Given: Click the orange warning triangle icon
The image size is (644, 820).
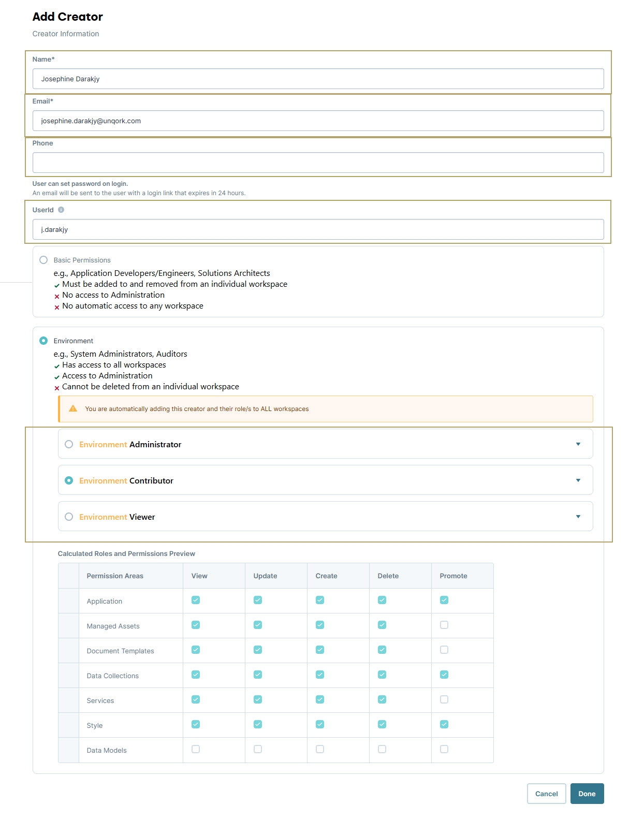Looking at the screenshot, I should tap(73, 408).
